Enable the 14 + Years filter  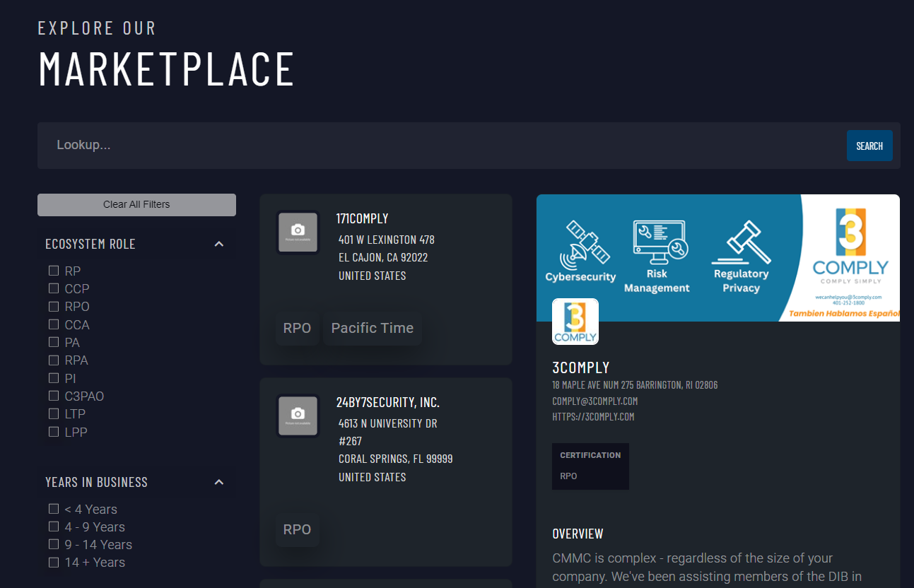click(53, 563)
